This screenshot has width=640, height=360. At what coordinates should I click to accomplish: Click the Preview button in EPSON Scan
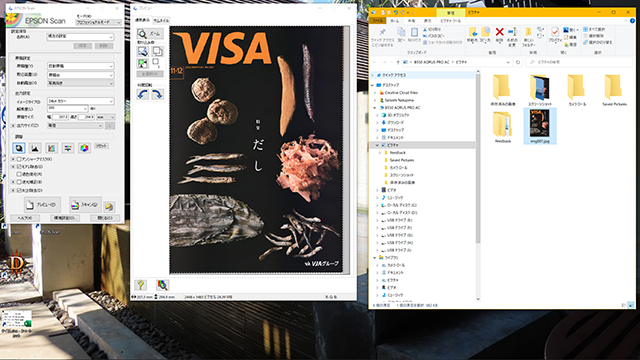click(x=42, y=205)
